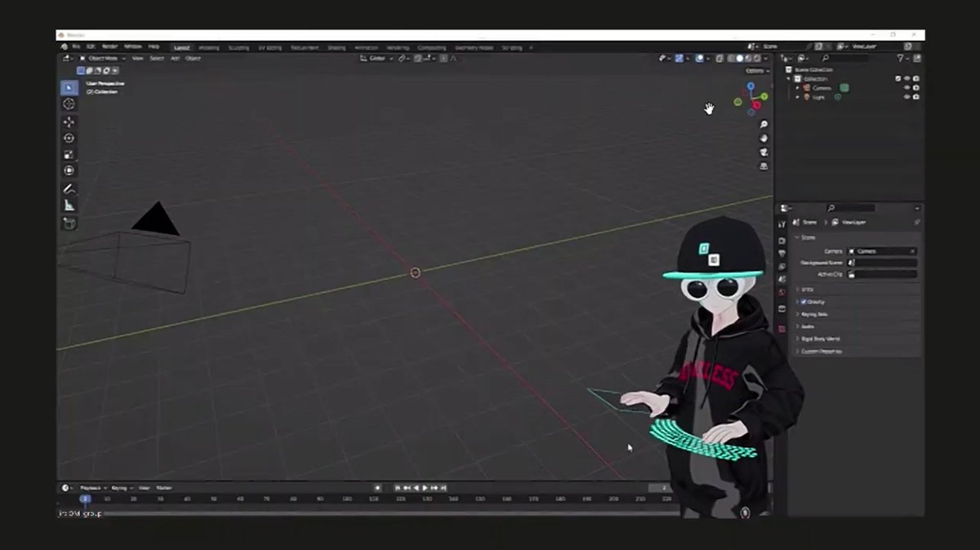This screenshot has width=980, height=550.
Task: Switch to the Modeling workspace tab
Action: coord(209,48)
